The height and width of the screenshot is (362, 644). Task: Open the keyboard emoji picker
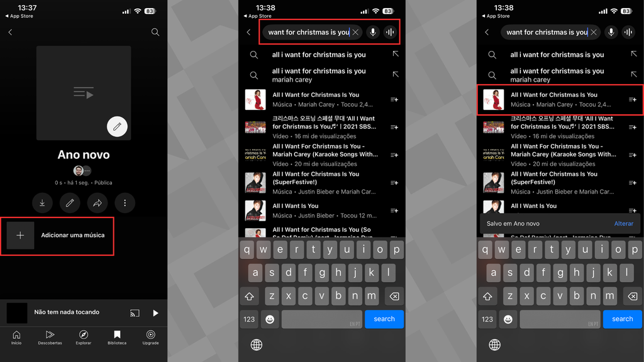(270, 319)
